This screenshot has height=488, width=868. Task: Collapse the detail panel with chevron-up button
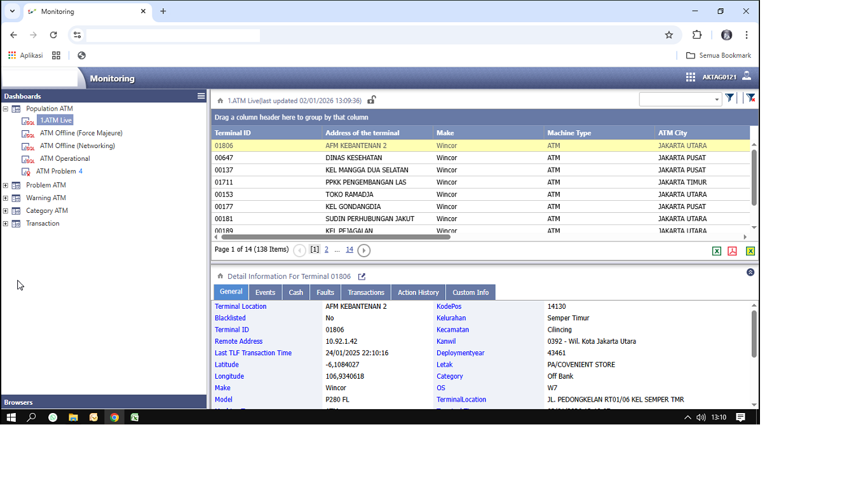pyautogui.click(x=750, y=272)
